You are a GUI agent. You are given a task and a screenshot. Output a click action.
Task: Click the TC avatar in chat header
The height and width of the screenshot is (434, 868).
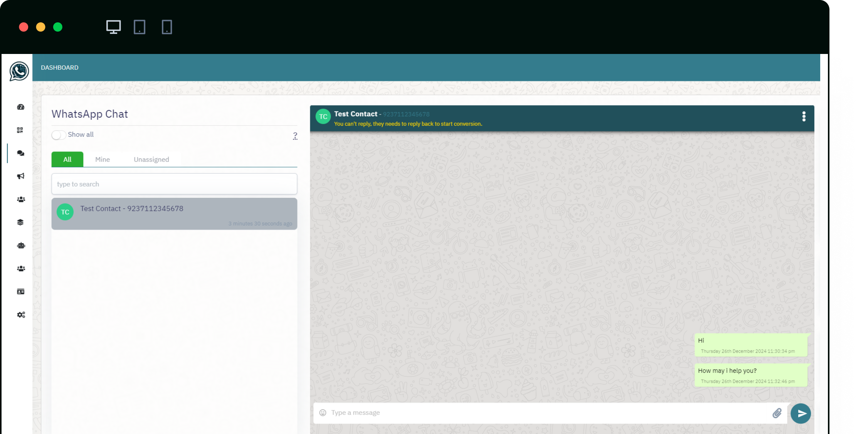(323, 117)
